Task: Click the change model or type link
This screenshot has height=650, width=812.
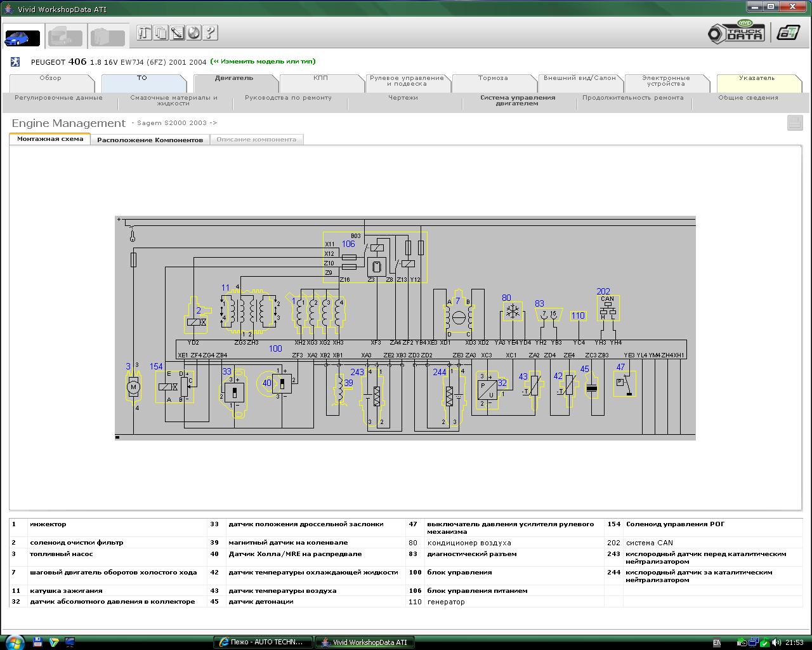Action: [263, 62]
